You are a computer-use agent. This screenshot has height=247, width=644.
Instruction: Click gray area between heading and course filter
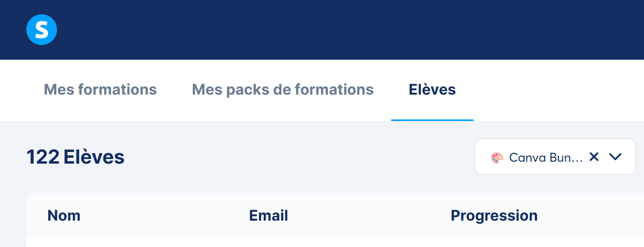click(298, 157)
